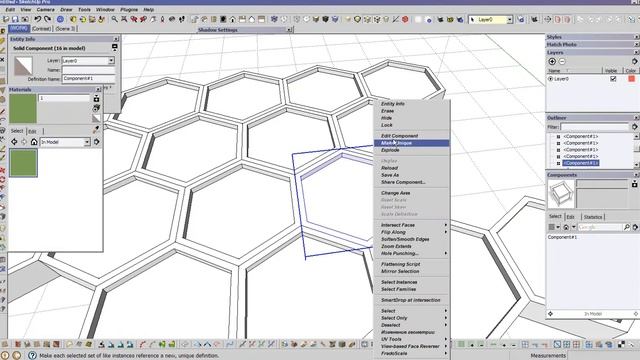Image resolution: width=640 pixels, height=360 pixels.
Task: Click the Walk footprints tool
Action: pos(182,19)
